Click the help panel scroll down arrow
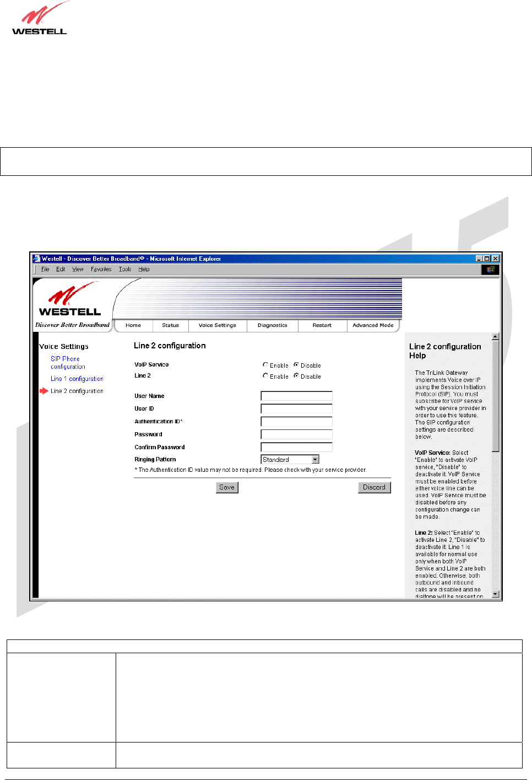 click(495, 594)
